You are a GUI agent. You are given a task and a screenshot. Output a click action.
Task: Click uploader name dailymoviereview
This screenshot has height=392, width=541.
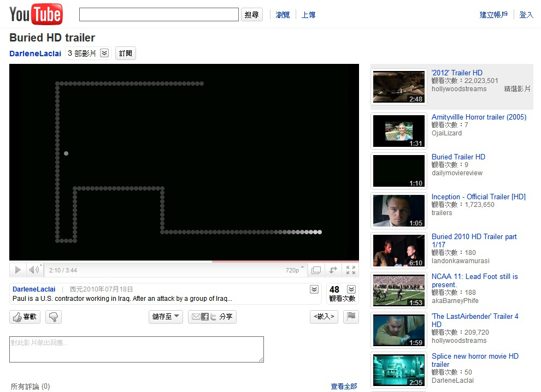click(457, 173)
